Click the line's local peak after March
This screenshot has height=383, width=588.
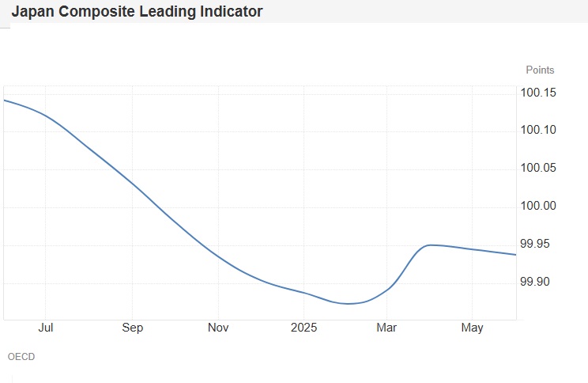coord(431,245)
